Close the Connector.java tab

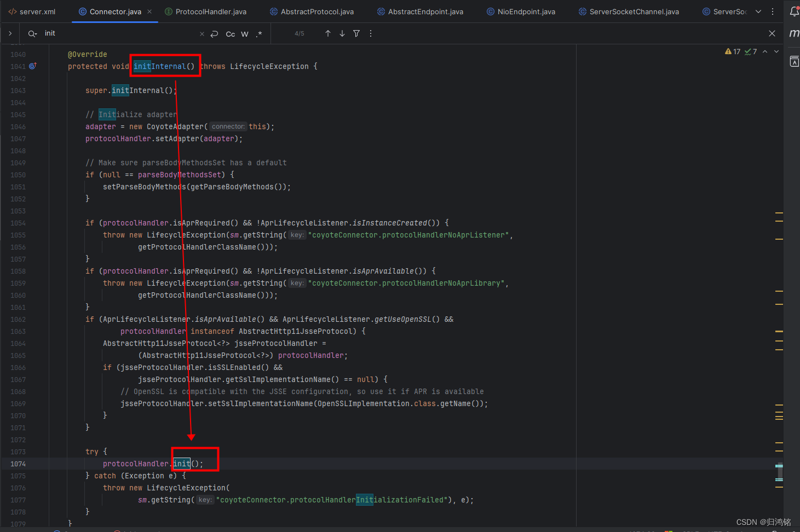click(149, 11)
